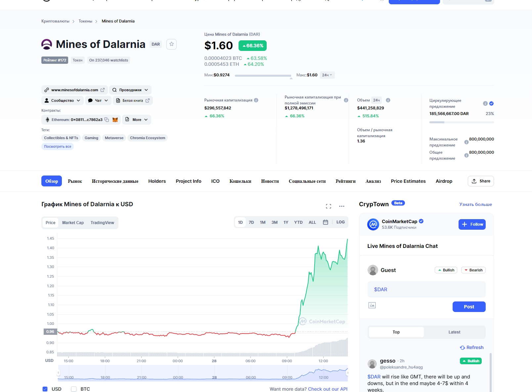Open the 24h volume period selector
This screenshot has width=532, height=392.
(x=377, y=100)
